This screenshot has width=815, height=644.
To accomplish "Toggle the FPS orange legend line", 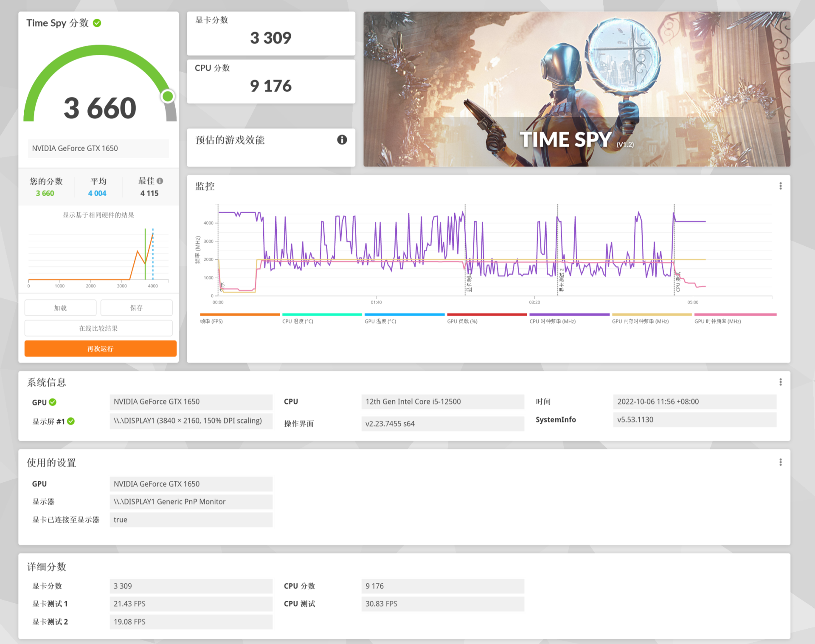I will point(239,315).
